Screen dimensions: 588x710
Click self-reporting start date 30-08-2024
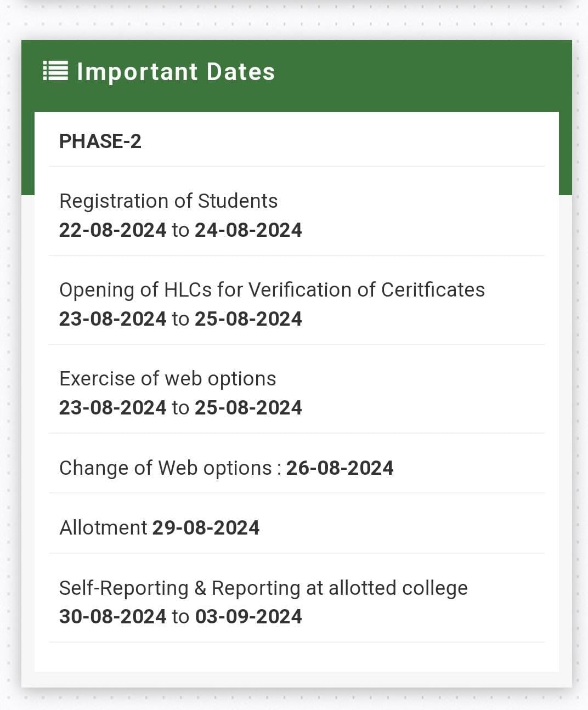pos(112,617)
